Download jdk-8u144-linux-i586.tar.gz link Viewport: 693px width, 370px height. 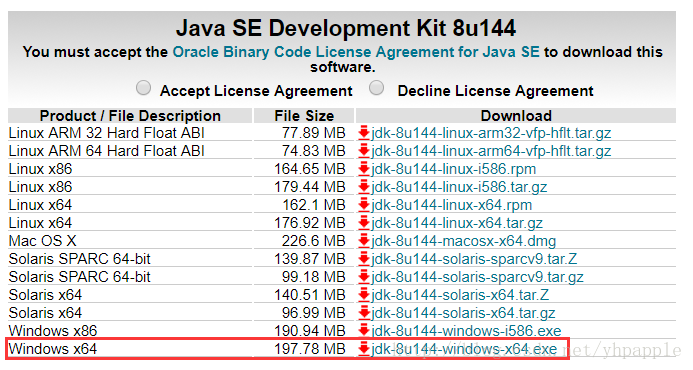pyautogui.click(x=459, y=187)
